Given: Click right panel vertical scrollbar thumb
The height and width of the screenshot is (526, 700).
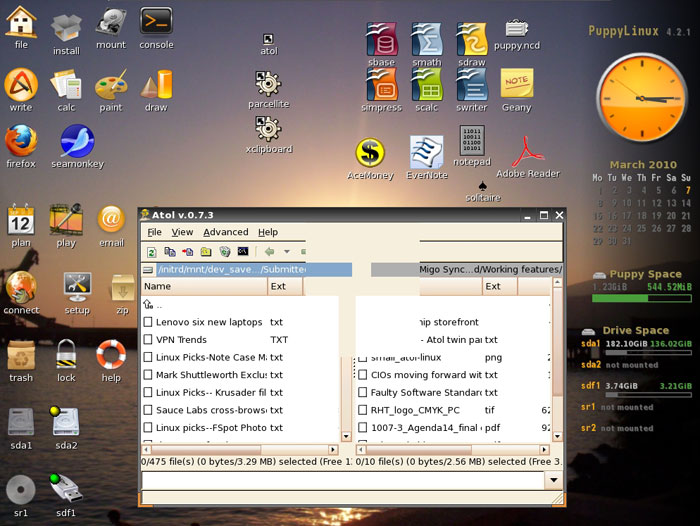Looking at the screenshot, I should (x=557, y=342).
